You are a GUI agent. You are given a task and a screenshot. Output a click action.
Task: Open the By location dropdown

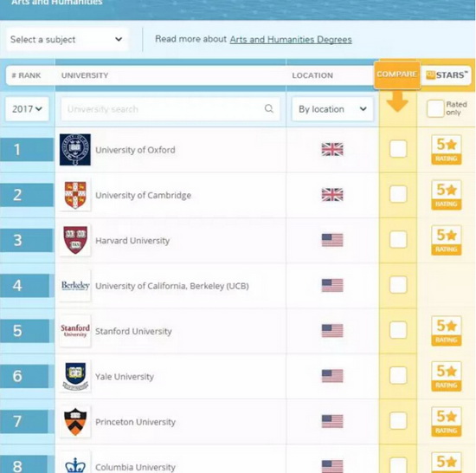pyautogui.click(x=332, y=109)
